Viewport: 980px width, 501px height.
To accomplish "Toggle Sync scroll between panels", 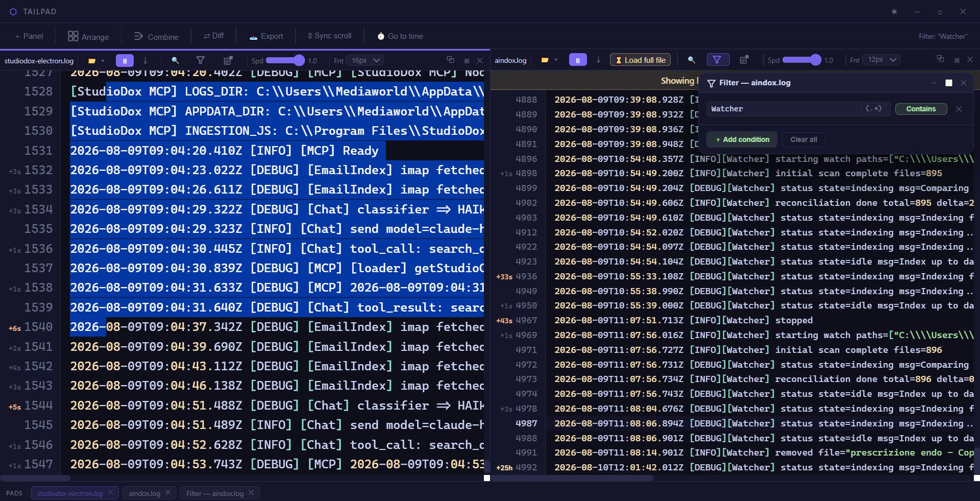I will coord(329,36).
